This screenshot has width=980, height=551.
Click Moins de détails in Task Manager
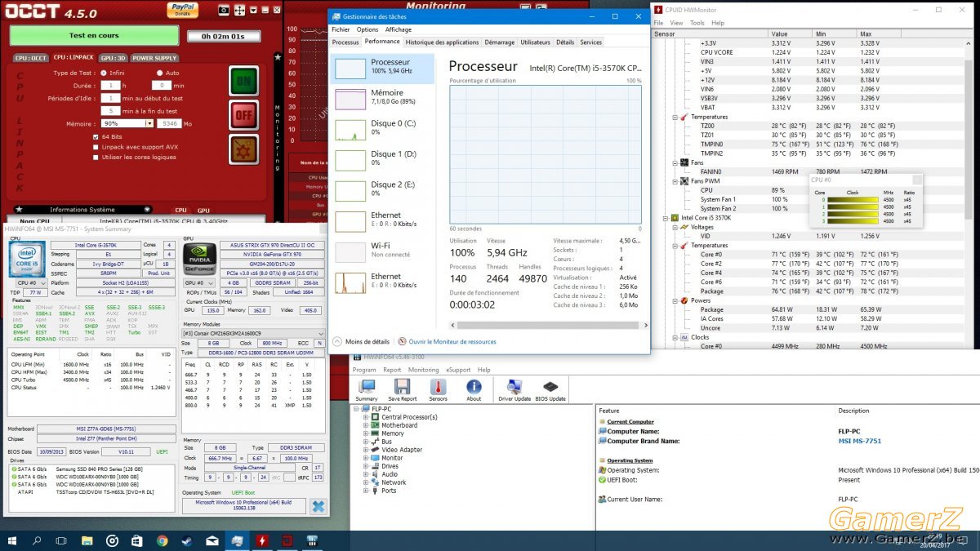coord(362,341)
